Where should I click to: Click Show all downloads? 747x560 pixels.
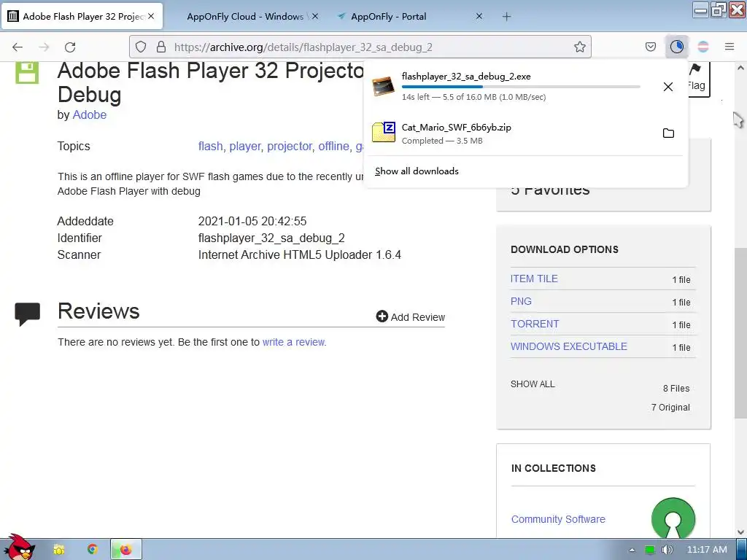click(x=417, y=171)
